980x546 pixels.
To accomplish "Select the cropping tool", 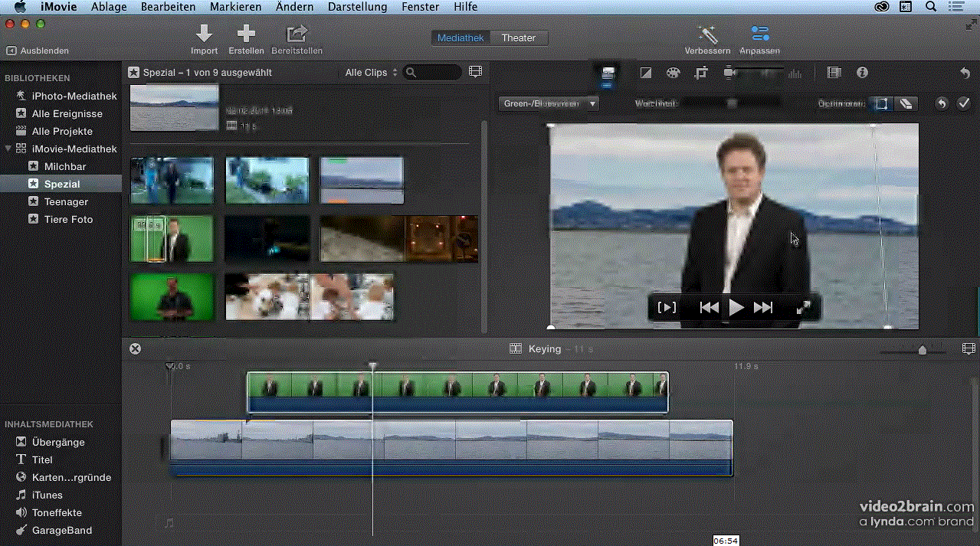I will 701,74.
